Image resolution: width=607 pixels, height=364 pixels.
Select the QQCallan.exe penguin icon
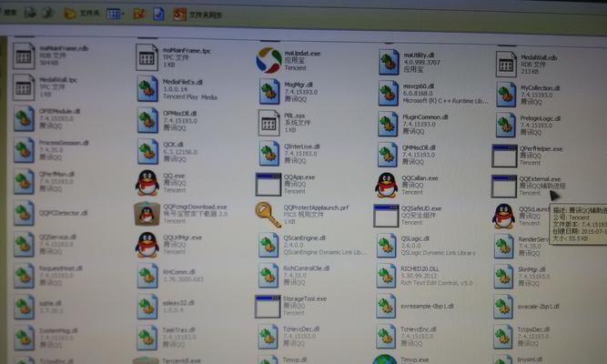386,185
